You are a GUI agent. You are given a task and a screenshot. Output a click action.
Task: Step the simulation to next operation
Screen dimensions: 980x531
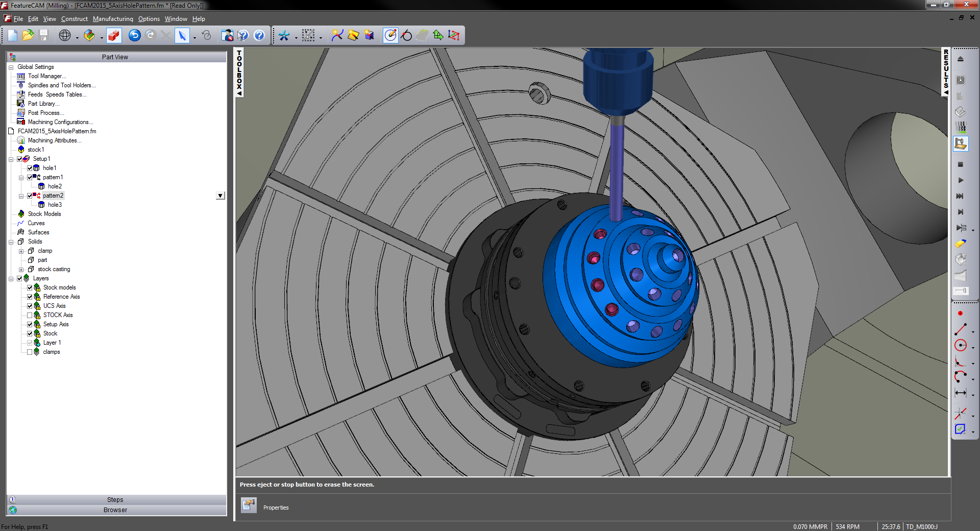(x=960, y=212)
